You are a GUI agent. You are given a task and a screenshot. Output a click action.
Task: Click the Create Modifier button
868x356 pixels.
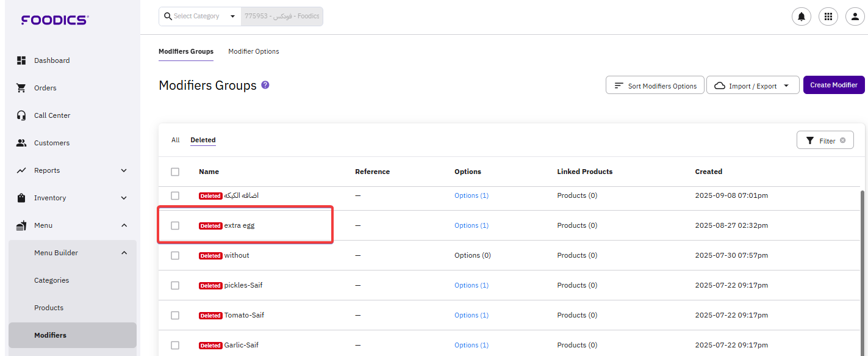(833, 85)
